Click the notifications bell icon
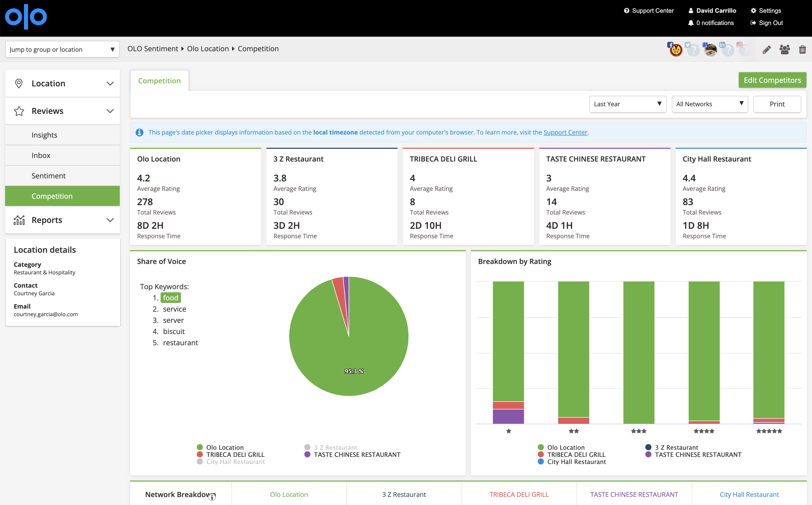The image size is (812, 505). pos(691,23)
